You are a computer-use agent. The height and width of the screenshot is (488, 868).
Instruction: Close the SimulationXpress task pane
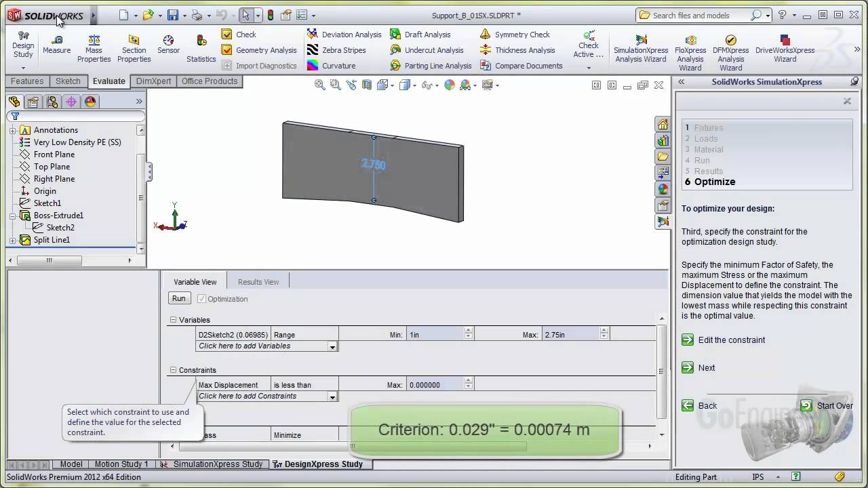[x=847, y=101]
